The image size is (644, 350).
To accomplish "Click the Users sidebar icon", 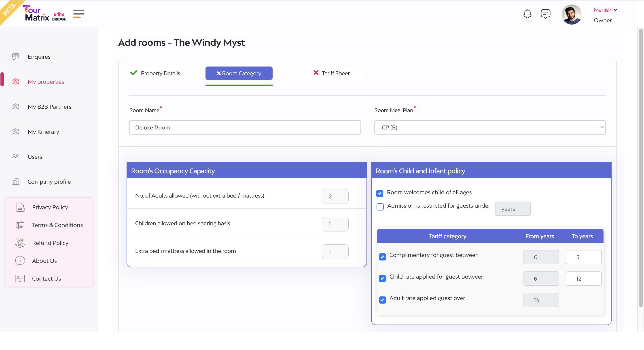I will pos(15,156).
